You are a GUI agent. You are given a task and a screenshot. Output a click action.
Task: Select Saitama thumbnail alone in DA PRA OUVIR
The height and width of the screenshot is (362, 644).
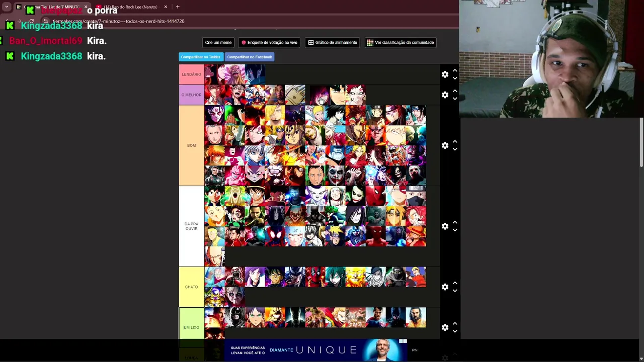(x=214, y=256)
